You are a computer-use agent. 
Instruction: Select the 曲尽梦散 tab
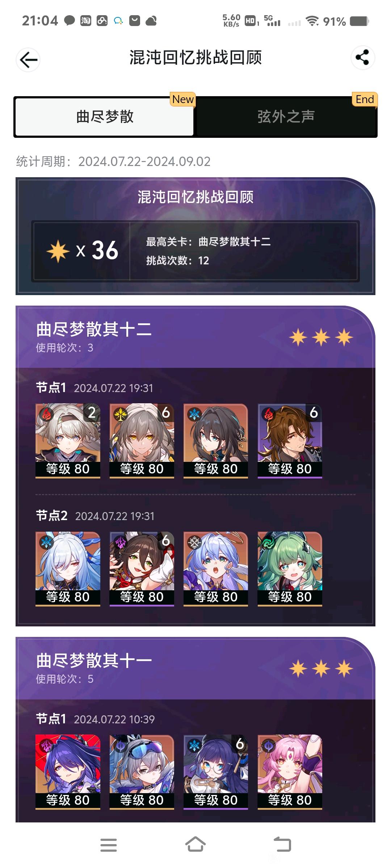105,117
